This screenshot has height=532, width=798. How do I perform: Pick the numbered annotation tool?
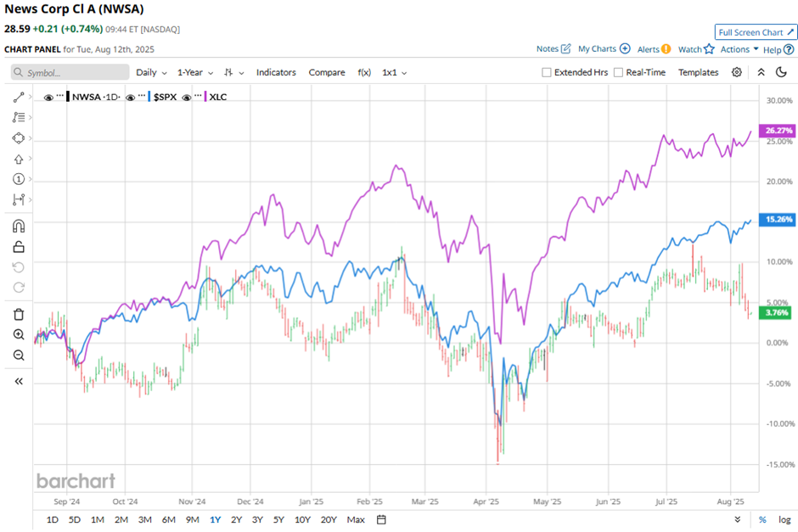(x=19, y=179)
